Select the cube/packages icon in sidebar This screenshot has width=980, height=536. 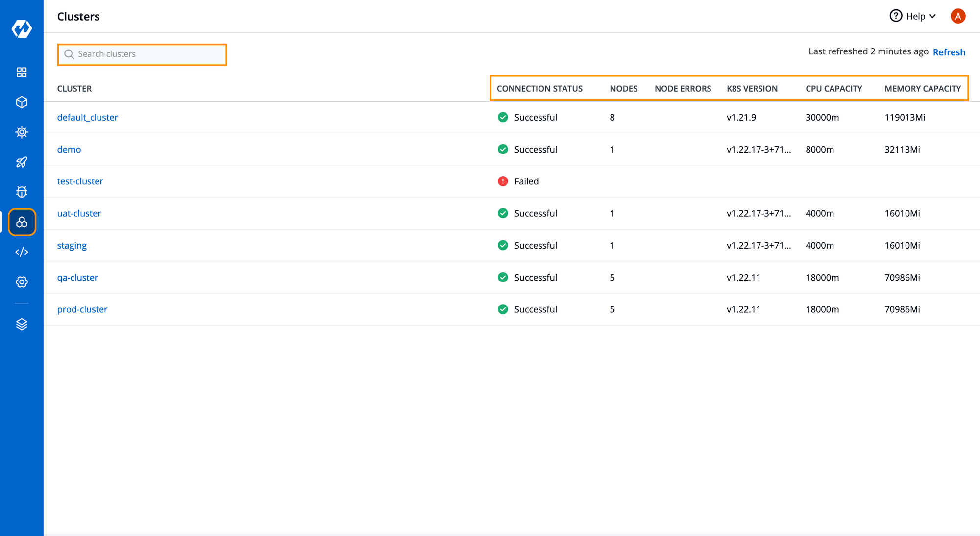coord(21,102)
